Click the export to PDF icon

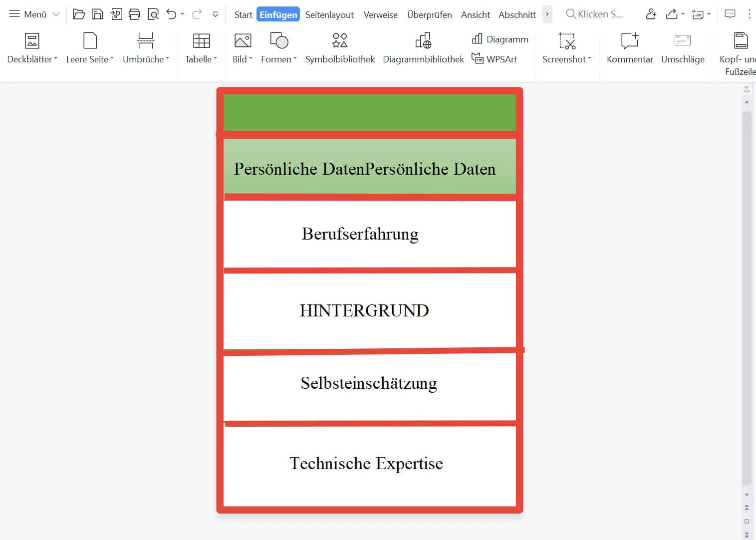(116, 14)
